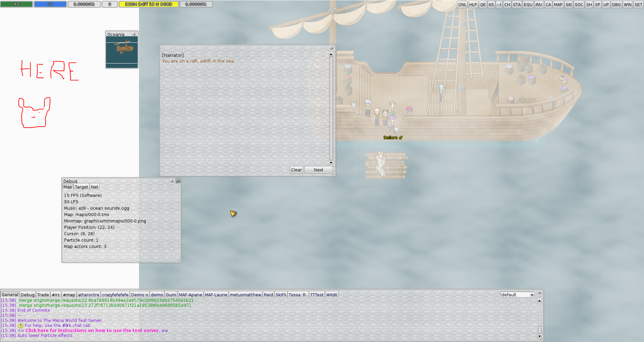The width and height of the screenshot is (644, 342).
Task: Click the #irc link in help message
Action: [x=67, y=326]
